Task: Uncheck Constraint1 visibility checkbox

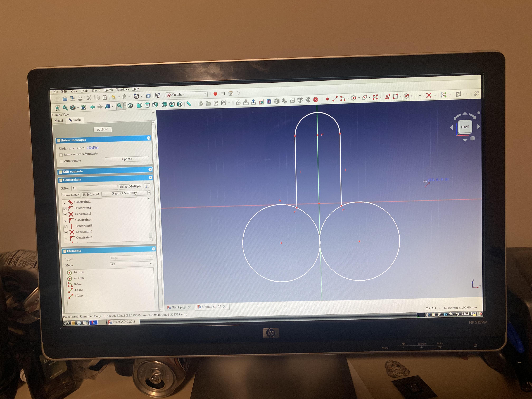Action: pos(65,203)
